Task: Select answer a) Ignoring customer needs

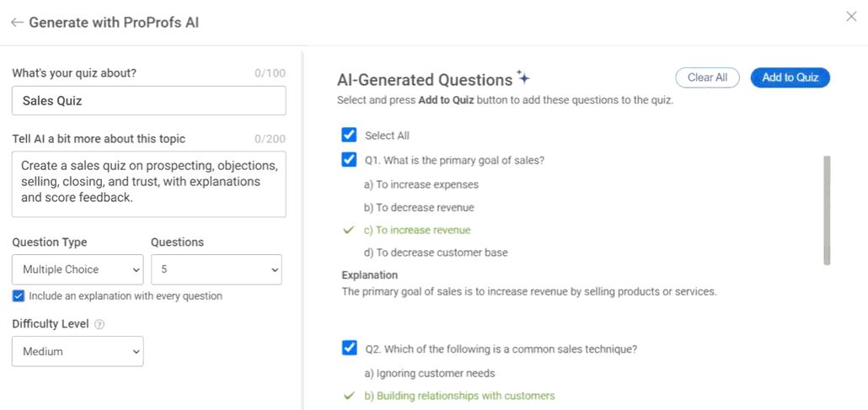Action: point(430,374)
